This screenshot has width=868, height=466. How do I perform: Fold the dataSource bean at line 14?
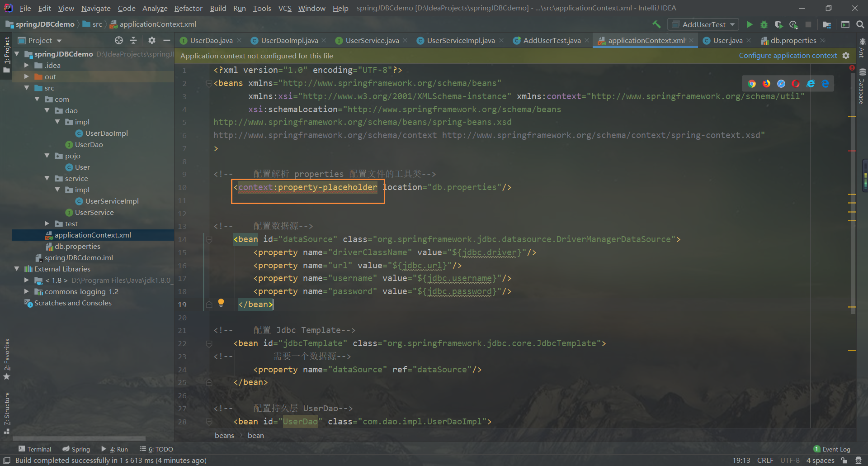[x=209, y=239]
